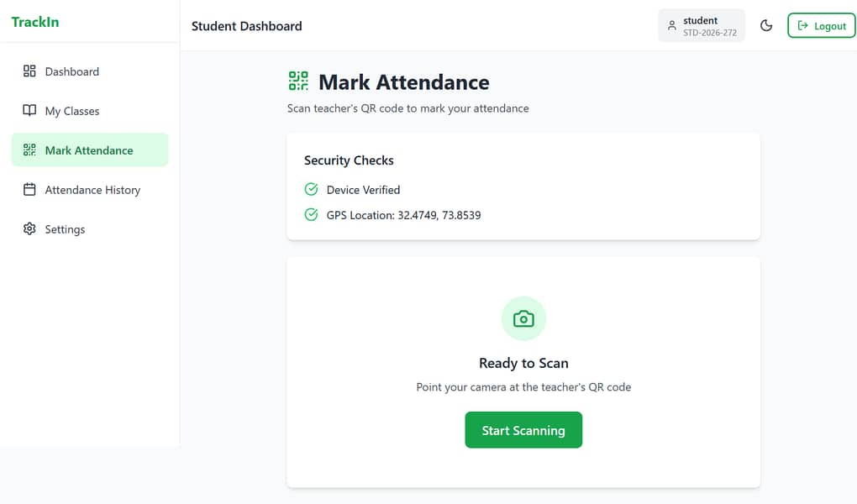Click the large QR icon beside Mark Attendance heading
The height and width of the screenshot is (504, 857).
[x=298, y=81]
